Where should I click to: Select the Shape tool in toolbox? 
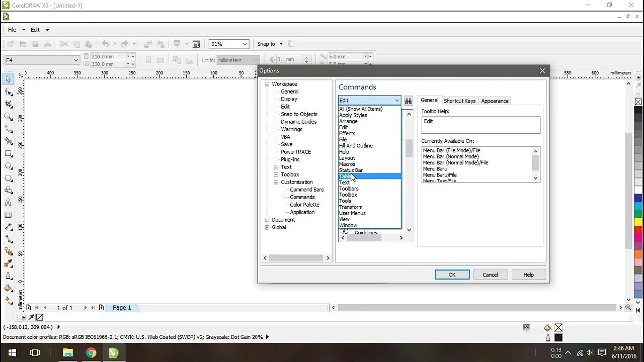(8, 92)
